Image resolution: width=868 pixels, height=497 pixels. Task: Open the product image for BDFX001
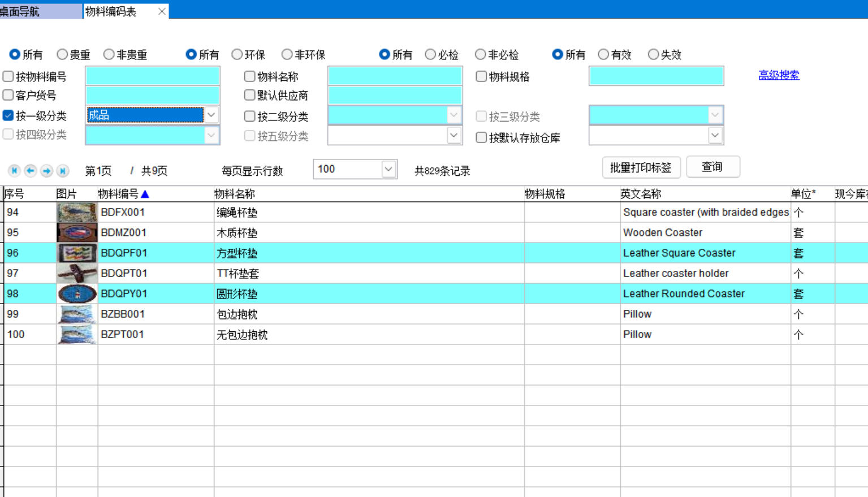click(x=77, y=213)
